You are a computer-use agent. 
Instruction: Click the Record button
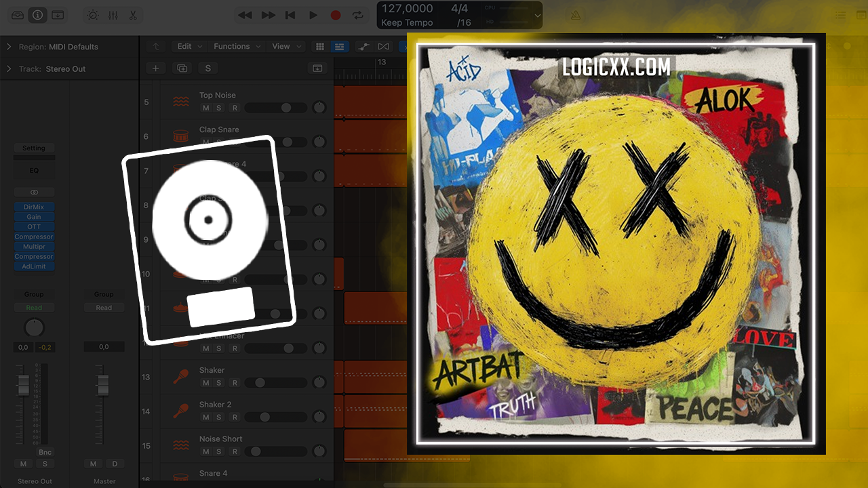tap(335, 15)
